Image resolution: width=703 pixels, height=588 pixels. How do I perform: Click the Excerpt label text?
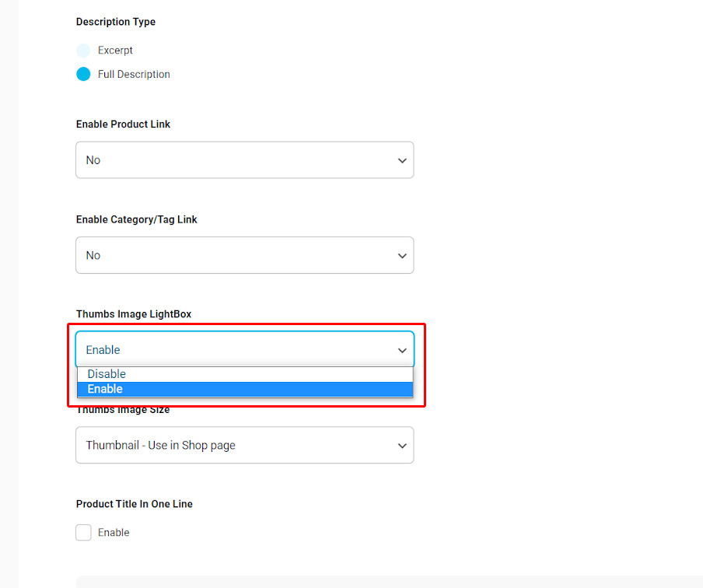click(115, 51)
